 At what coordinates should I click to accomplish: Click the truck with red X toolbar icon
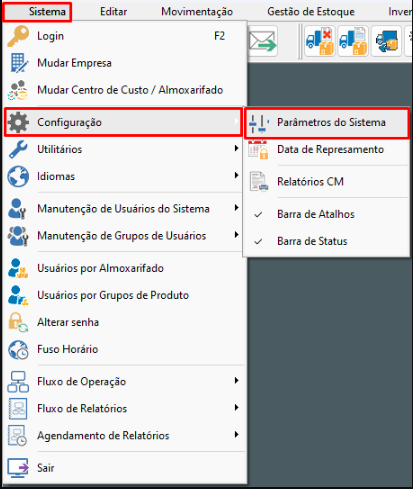320,42
